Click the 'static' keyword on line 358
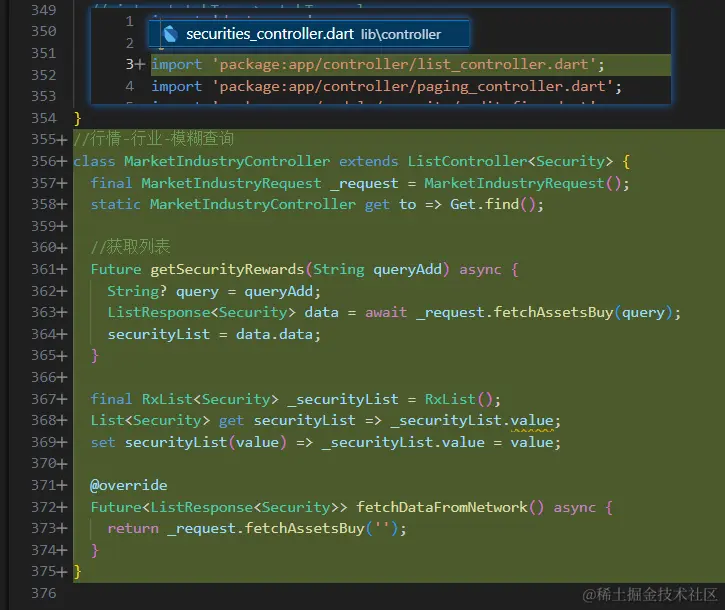The image size is (725, 610). coord(116,204)
